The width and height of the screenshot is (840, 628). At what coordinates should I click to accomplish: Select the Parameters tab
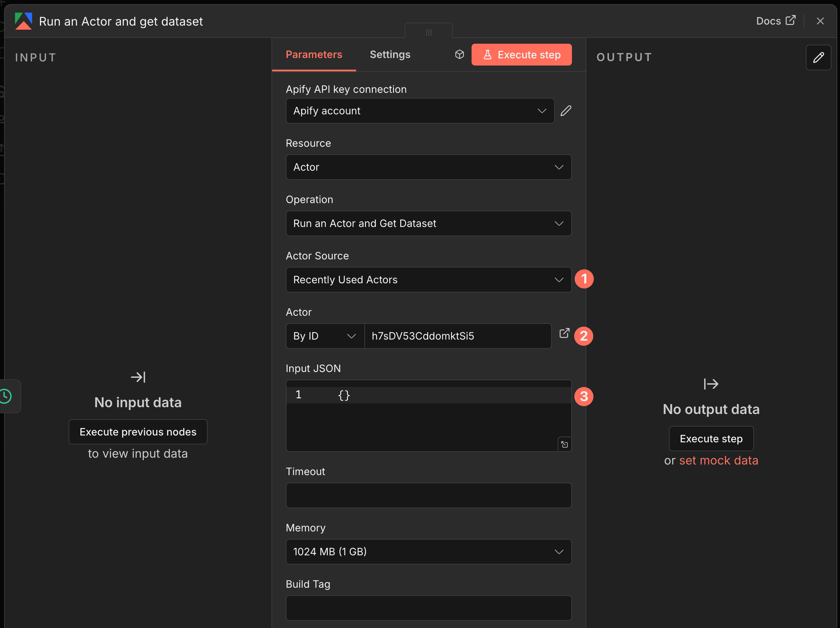[314, 54]
